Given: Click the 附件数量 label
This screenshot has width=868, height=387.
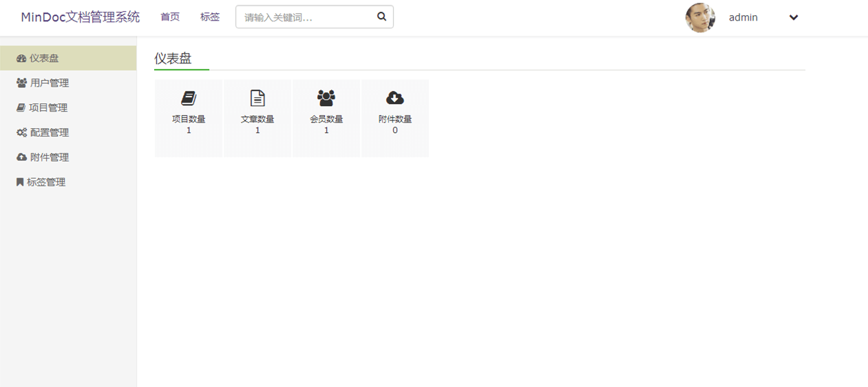Looking at the screenshot, I should (395, 119).
